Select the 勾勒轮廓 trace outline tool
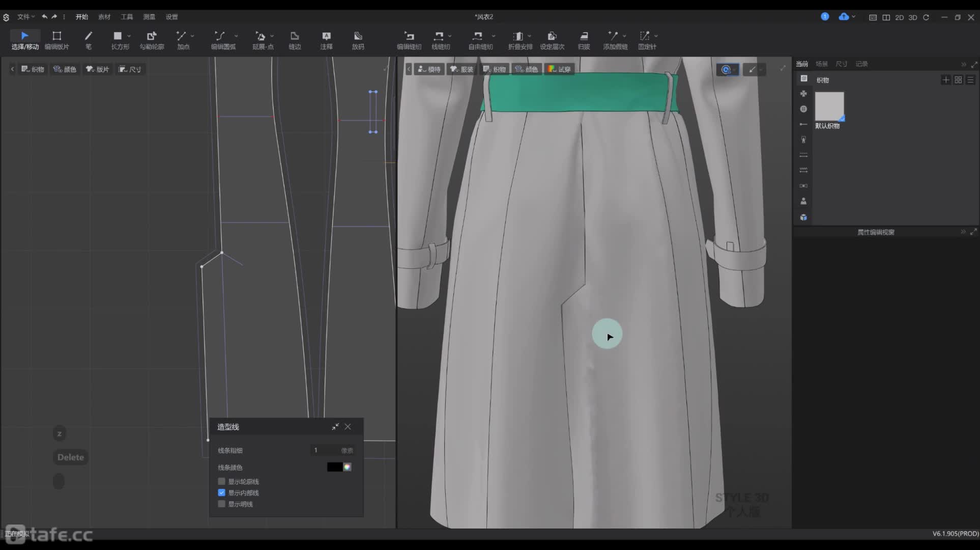 (152, 40)
